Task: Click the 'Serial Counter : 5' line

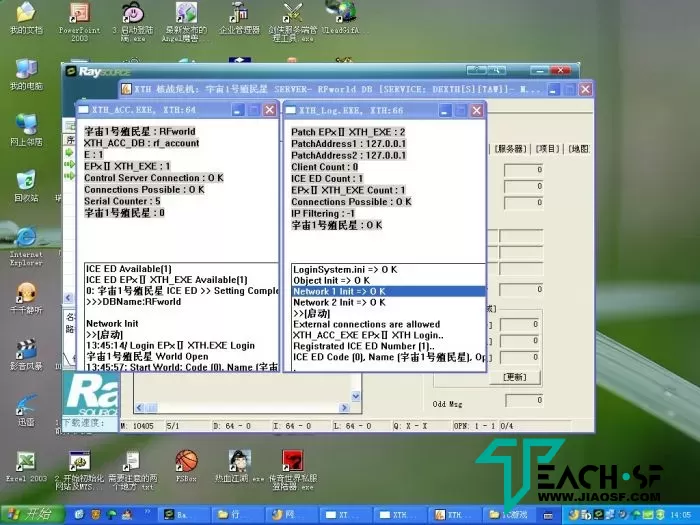Action: coord(122,201)
